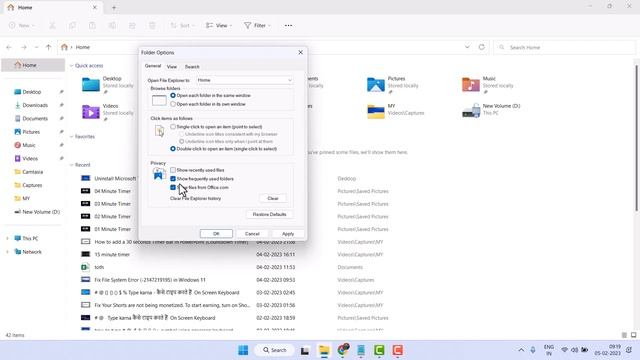Click the Delete trash icon in toolbar
The height and width of the screenshot is (360, 640).
coord(152,25)
